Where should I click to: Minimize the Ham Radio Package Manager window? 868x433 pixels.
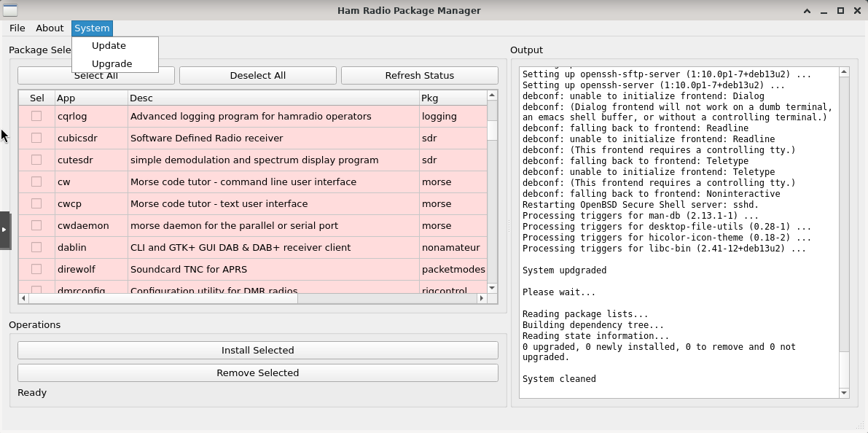click(x=823, y=10)
